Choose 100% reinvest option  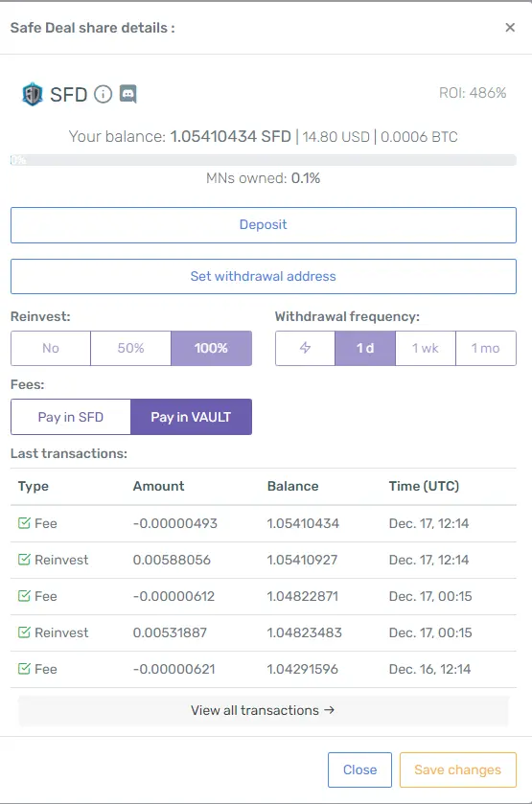click(x=212, y=348)
